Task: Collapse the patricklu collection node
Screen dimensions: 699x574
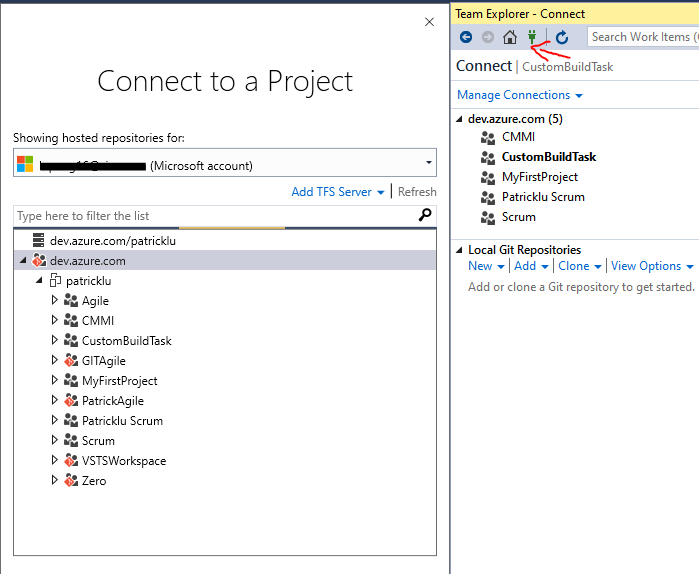Action: pyautogui.click(x=39, y=280)
